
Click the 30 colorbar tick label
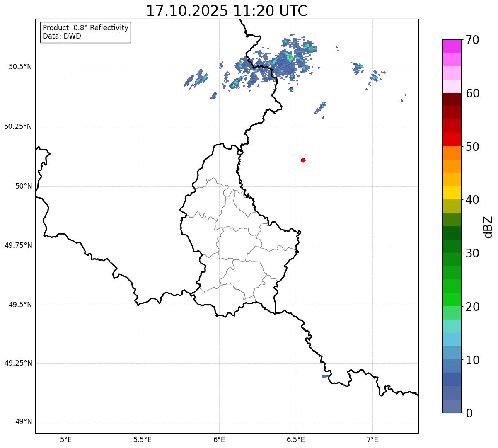coord(472,253)
